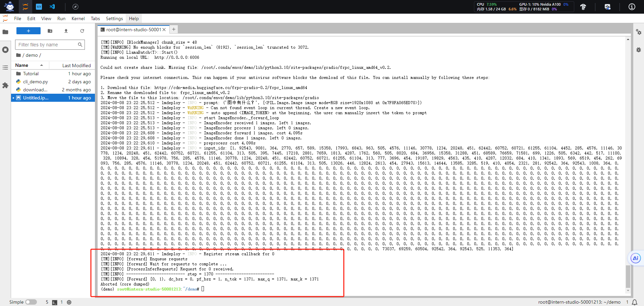Select the download... python file
Screen dimensions: 644x306
(x=53, y=90)
